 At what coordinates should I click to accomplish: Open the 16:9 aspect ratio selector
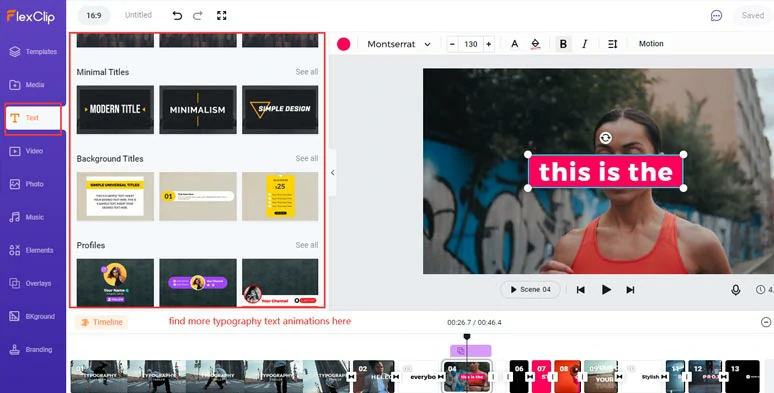pyautogui.click(x=94, y=15)
